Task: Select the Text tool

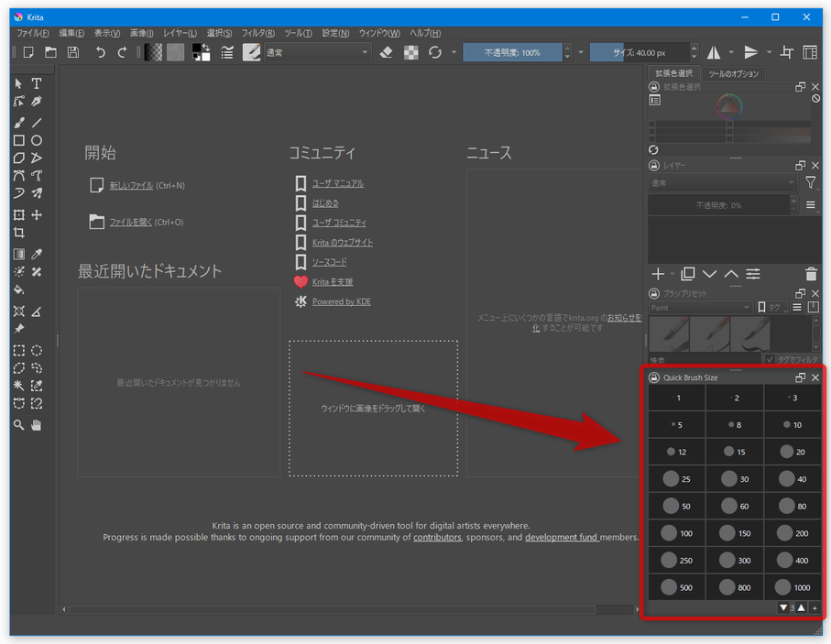Action: pyautogui.click(x=37, y=83)
